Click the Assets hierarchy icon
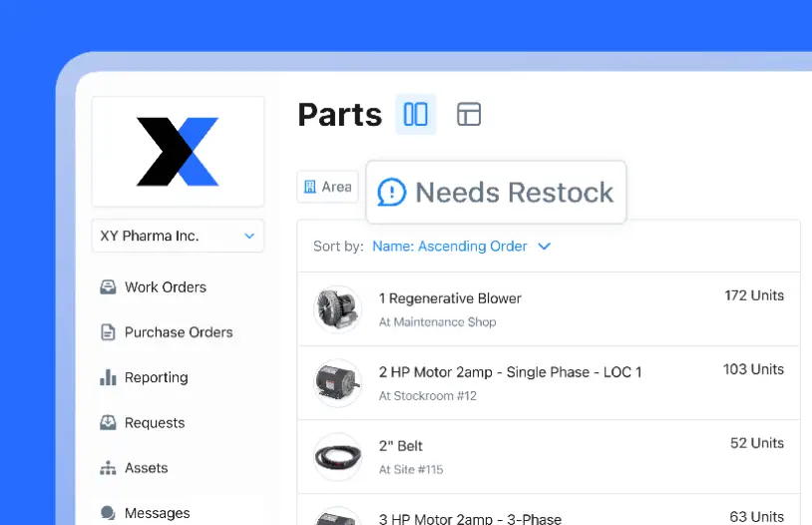812x525 pixels. pos(108,468)
